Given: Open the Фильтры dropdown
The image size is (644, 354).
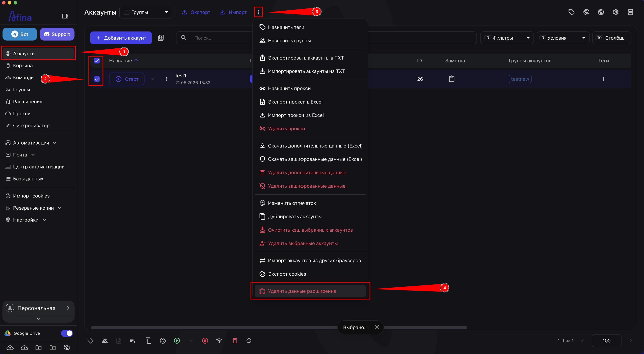Looking at the screenshot, I should (x=507, y=38).
